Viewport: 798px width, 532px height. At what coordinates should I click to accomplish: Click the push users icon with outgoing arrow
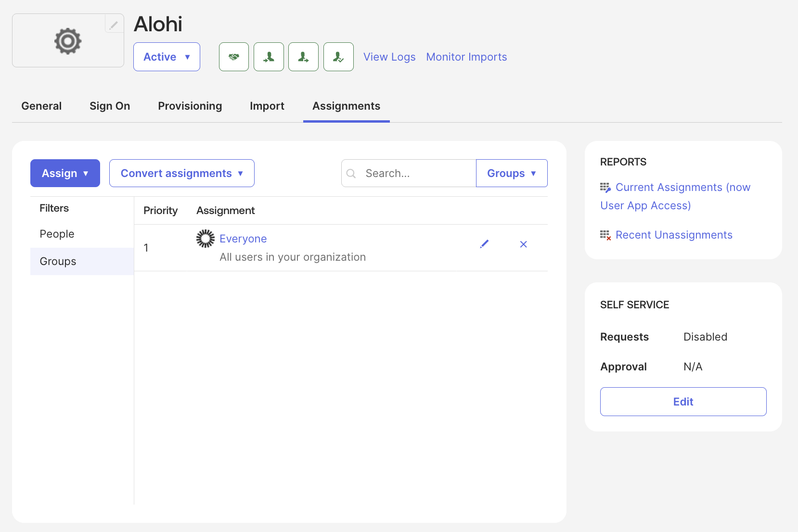303,57
